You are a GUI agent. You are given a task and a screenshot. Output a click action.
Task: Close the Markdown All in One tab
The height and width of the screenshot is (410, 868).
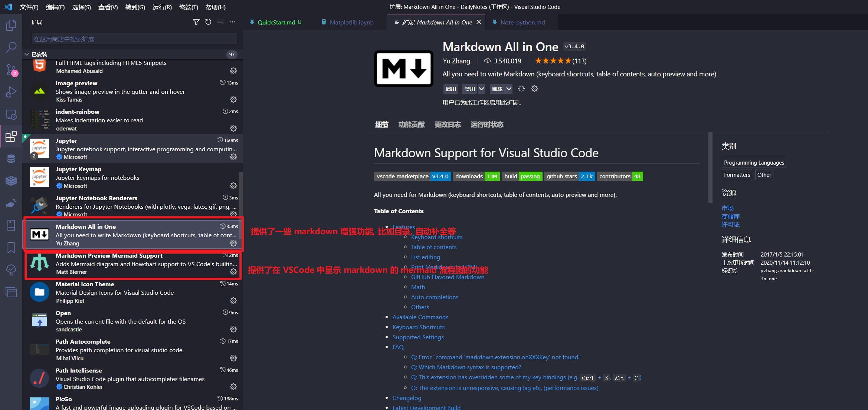(479, 22)
